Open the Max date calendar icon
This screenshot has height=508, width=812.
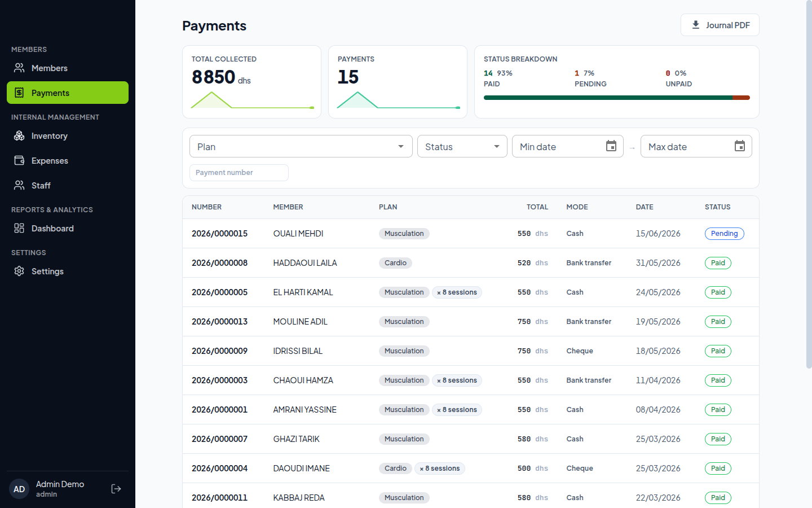coord(740,146)
